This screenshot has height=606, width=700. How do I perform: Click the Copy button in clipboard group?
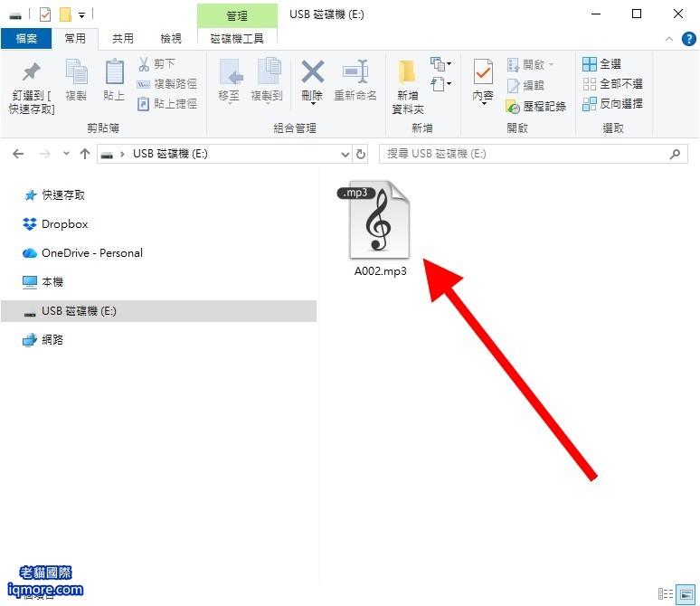coord(76,80)
